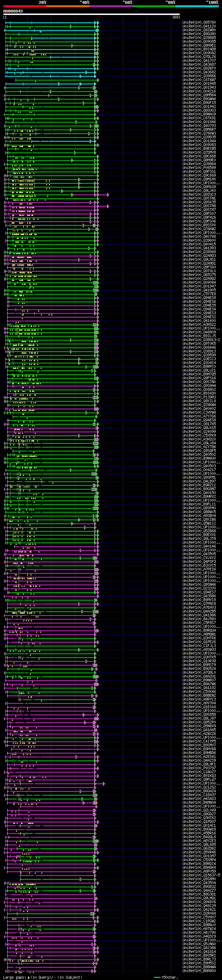Open hit UniRef100_Q9ZW80
Viewport: 222px width, 980px height.
point(199,30)
